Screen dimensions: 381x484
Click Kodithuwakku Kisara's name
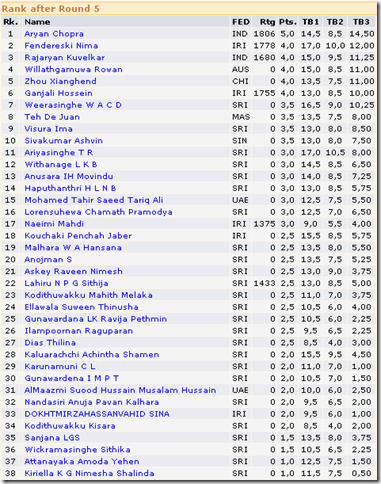pos(70,426)
